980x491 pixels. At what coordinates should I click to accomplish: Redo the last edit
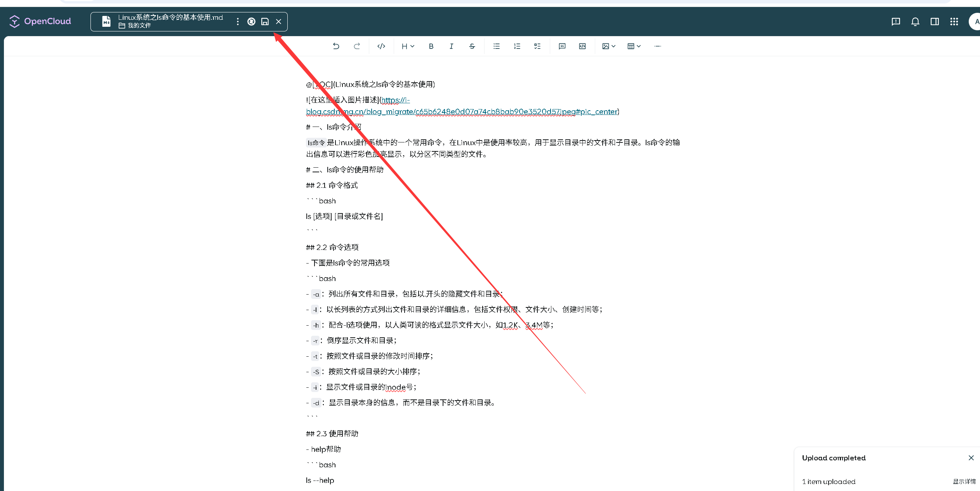coord(357,46)
